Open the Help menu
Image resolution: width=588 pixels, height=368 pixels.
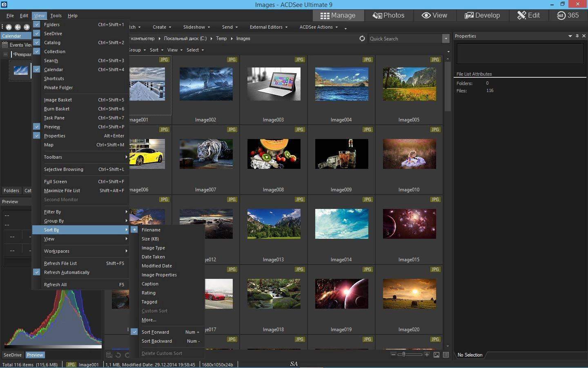pyautogui.click(x=73, y=16)
